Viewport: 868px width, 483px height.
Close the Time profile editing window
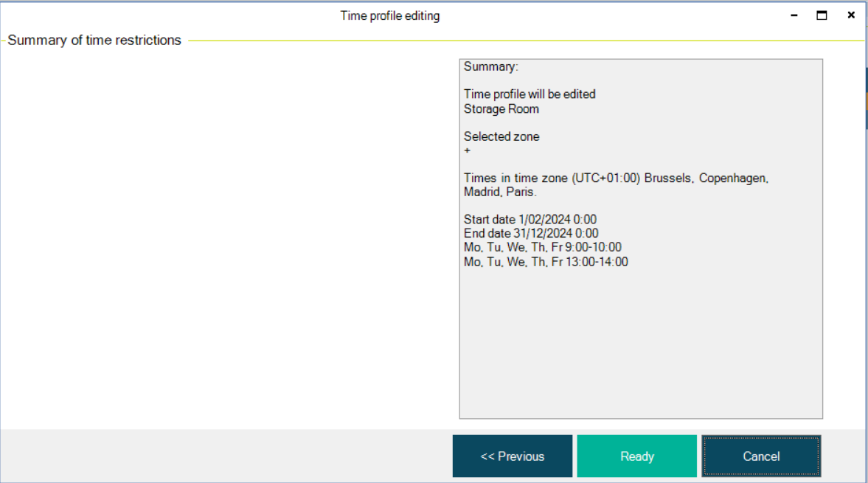(851, 15)
